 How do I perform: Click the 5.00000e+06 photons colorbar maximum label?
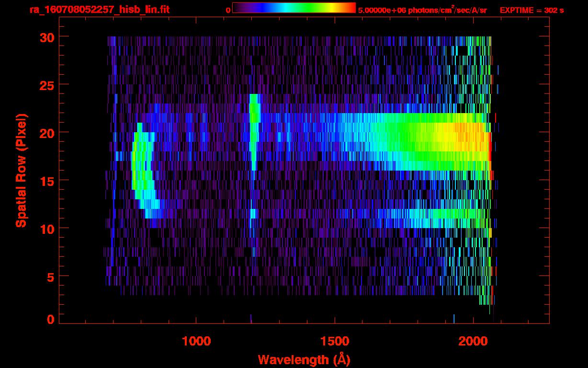pyautogui.click(x=422, y=10)
